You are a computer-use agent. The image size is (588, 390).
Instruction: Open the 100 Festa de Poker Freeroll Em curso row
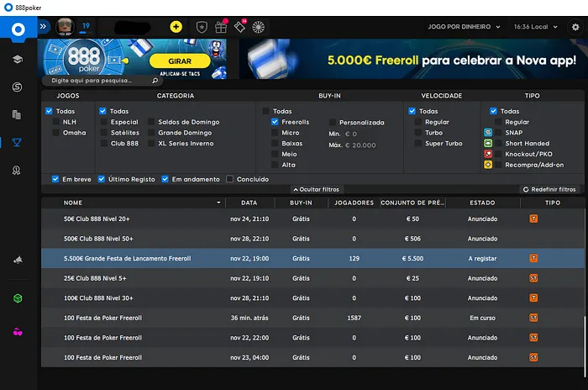coord(312,318)
